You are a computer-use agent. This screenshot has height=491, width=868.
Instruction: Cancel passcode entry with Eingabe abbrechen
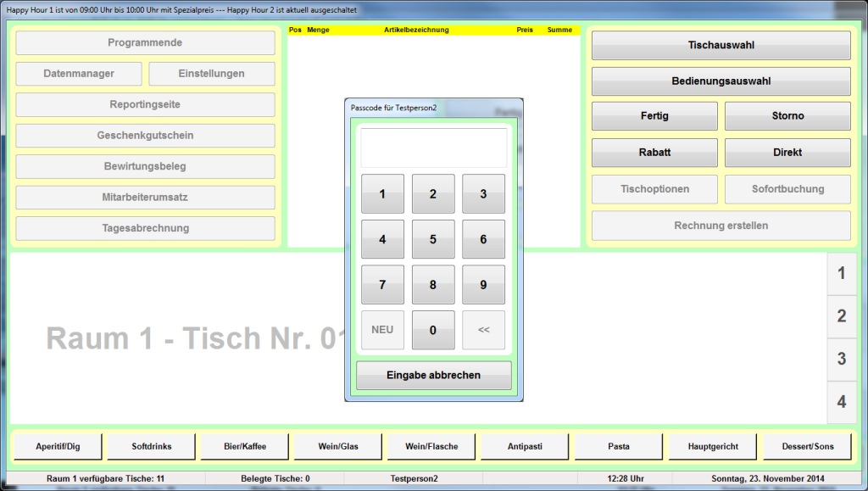(x=433, y=375)
